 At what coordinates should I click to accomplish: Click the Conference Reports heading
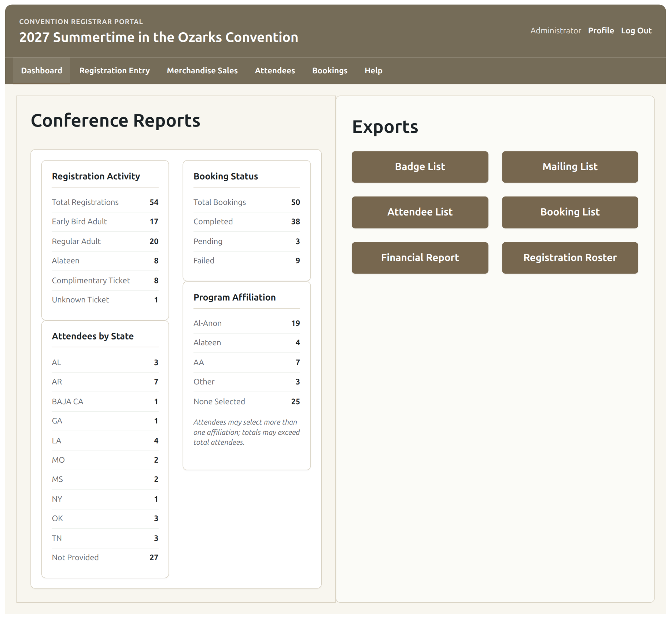[115, 121]
